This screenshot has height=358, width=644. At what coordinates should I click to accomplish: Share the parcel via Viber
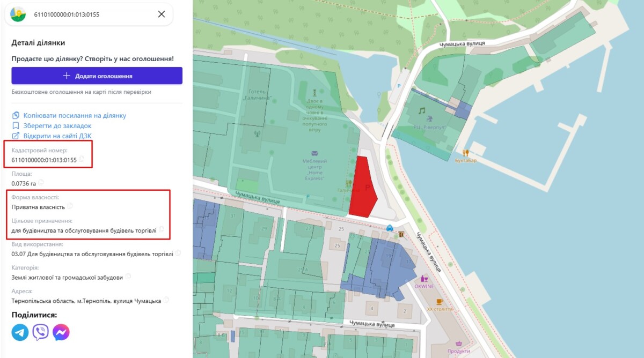pos(41,332)
